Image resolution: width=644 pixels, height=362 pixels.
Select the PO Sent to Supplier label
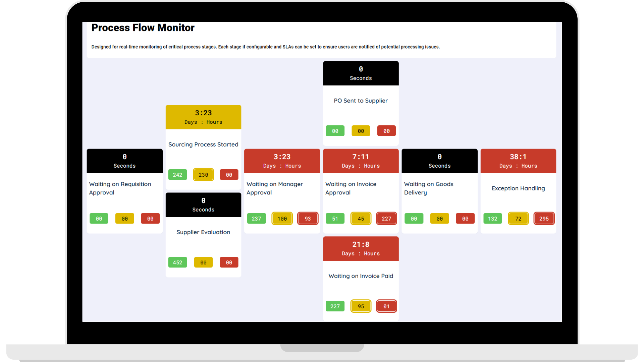coord(361,101)
